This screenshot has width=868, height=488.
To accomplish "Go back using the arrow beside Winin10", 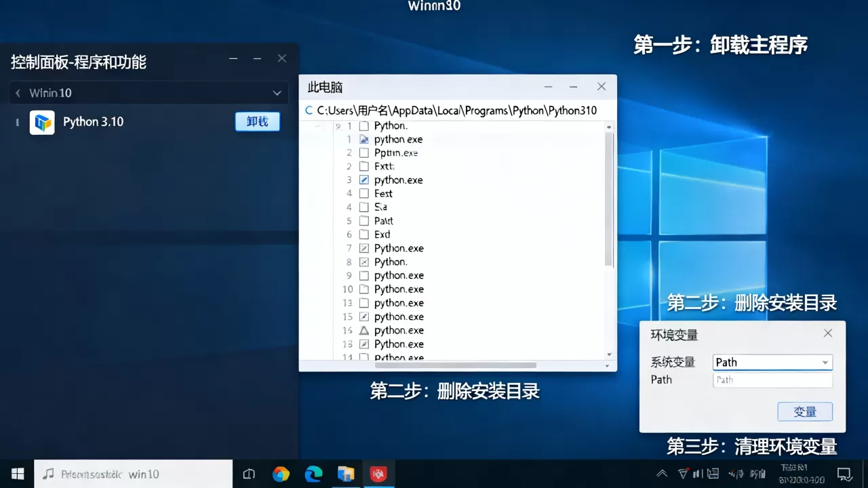I will (18, 93).
